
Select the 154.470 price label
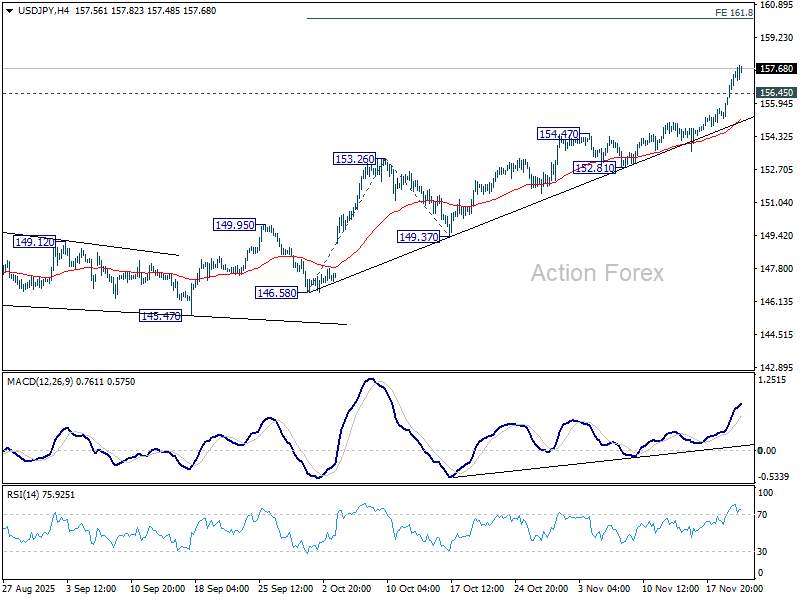pyautogui.click(x=559, y=134)
